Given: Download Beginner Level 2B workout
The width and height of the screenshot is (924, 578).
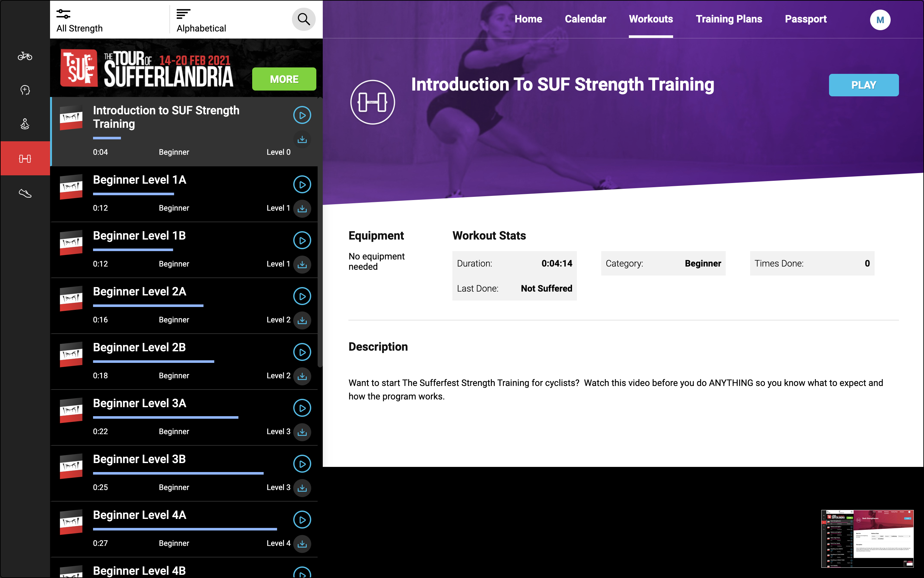Looking at the screenshot, I should point(302,376).
